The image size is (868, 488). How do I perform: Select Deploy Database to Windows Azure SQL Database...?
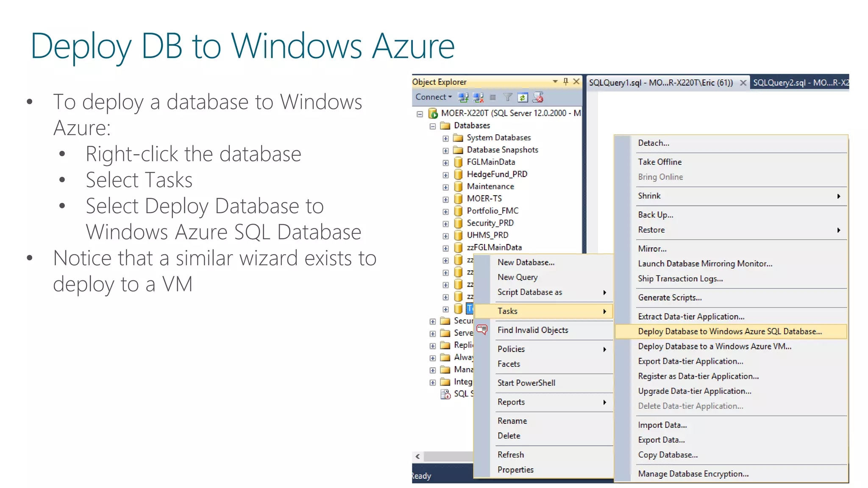point(731,331)
